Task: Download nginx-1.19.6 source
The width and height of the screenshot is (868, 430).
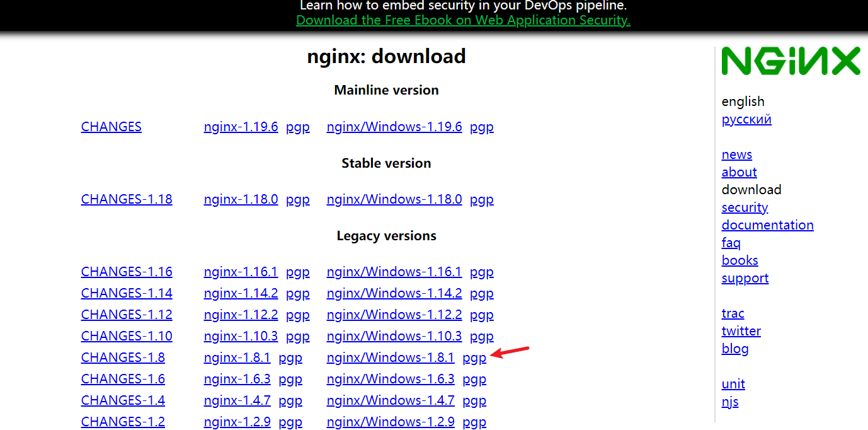Action: point(241,127)
